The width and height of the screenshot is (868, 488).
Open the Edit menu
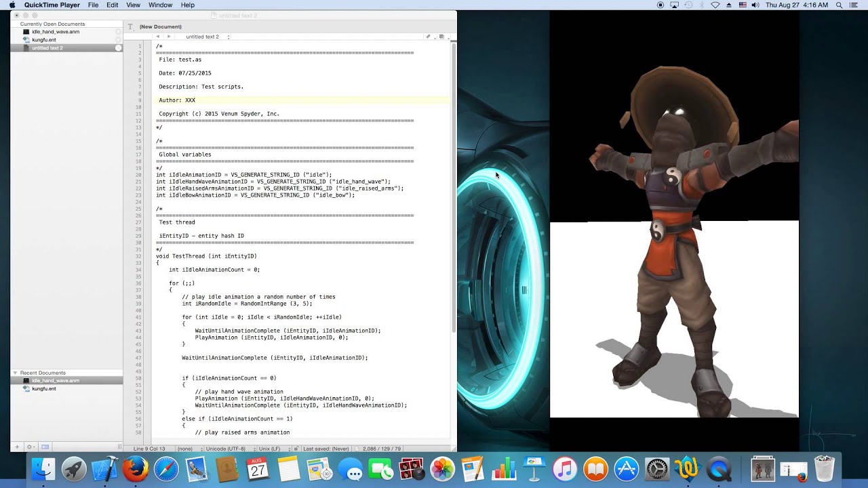(113, 5)
